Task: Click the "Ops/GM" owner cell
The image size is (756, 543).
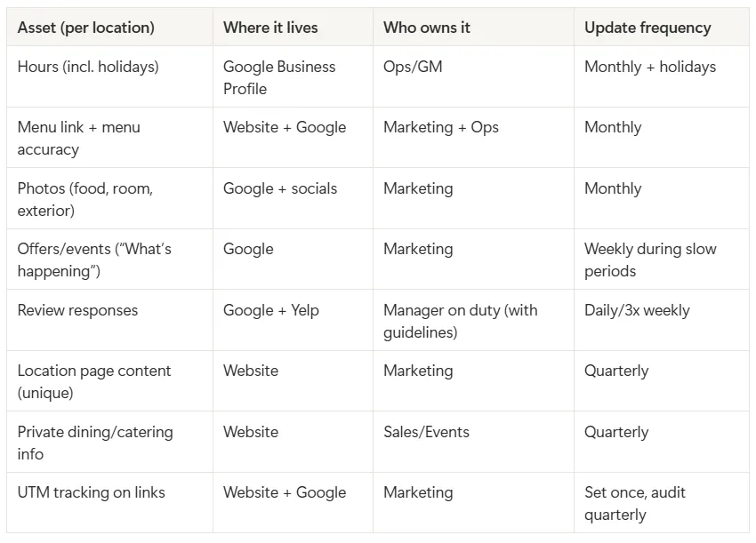Action: (x=413, y=67)
